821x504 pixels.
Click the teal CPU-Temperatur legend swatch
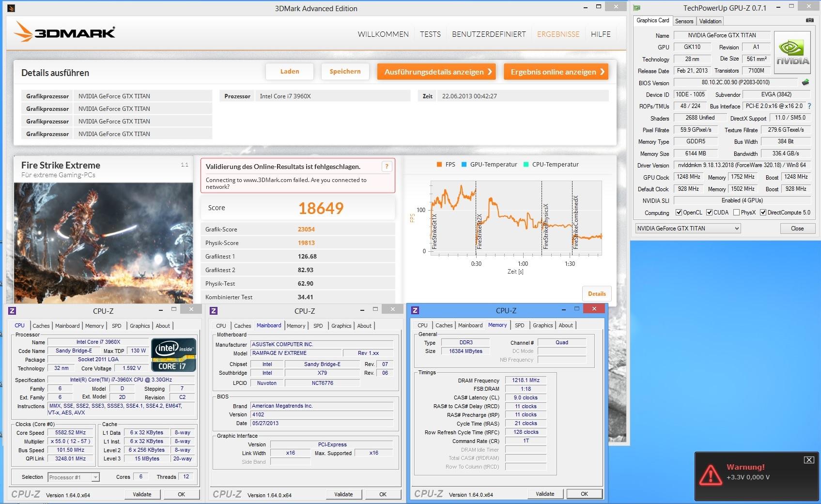[526, 165]
